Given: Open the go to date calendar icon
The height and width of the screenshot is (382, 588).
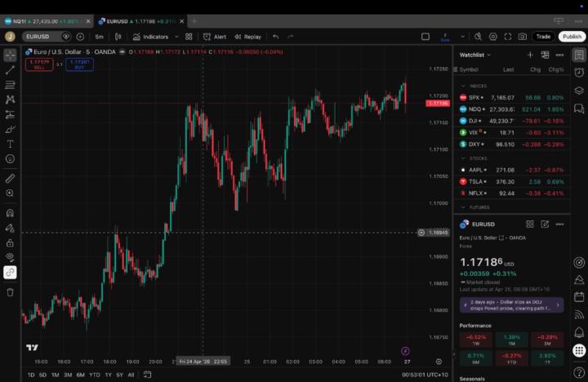Looking at the screenshot, I should 147,375.
